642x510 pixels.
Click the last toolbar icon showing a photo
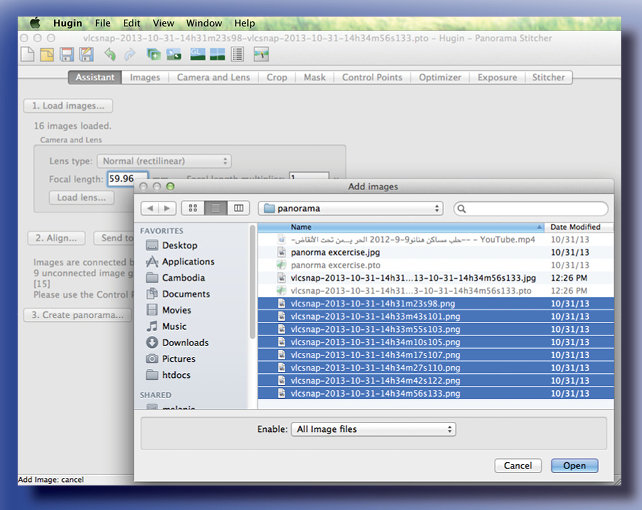coord(261,54)
